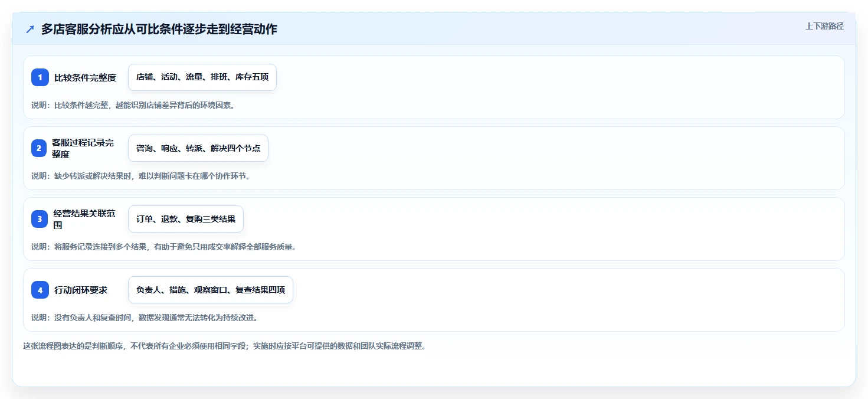Click the 比较条件完整度 step label

(86, 77)
